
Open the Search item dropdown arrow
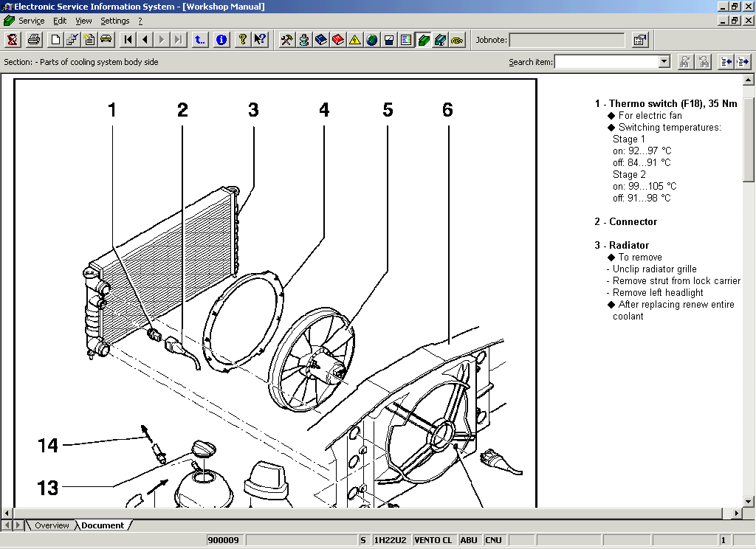664,62
